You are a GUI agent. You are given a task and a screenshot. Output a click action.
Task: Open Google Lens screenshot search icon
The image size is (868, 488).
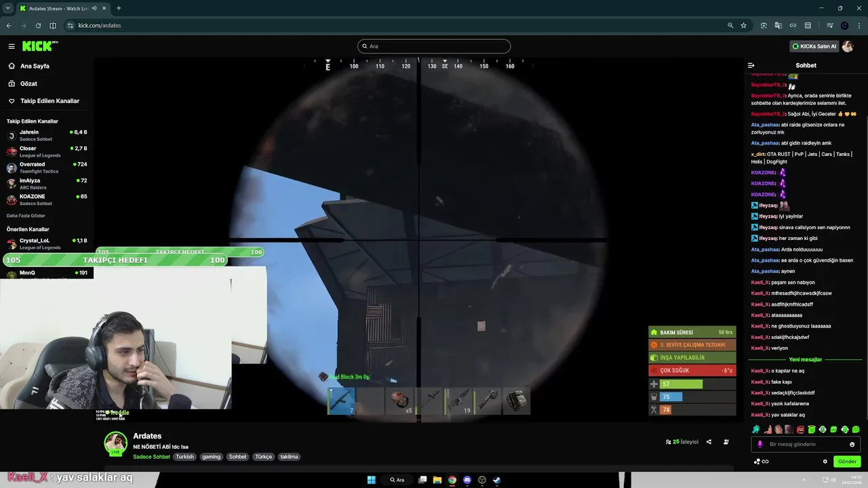pyautogui.click(x=764, y=26)
